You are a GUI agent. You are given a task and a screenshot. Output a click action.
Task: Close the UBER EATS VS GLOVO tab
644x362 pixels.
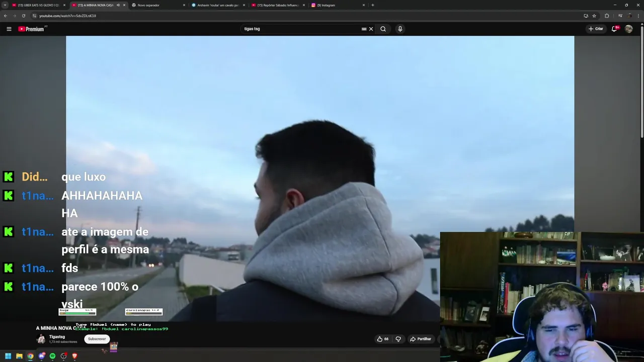(x=64, y=5)
